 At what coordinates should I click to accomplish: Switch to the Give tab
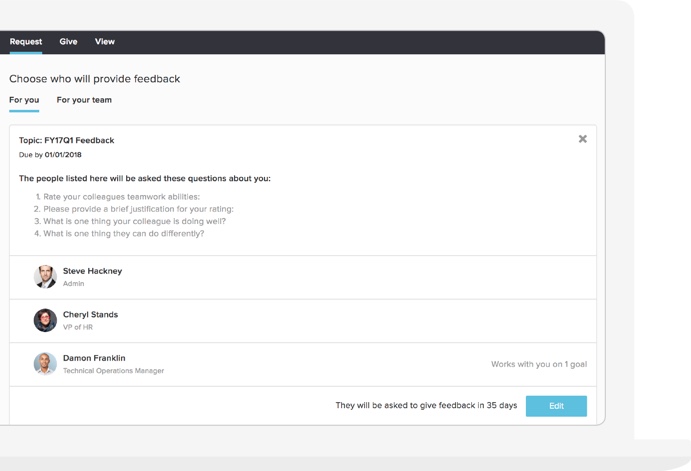click(x=68, y=41)
